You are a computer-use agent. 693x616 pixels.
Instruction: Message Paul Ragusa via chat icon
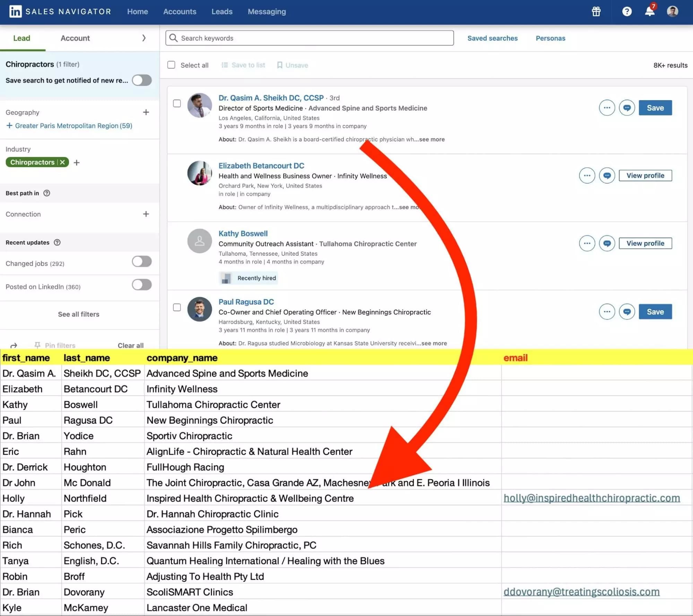(626, 312)
